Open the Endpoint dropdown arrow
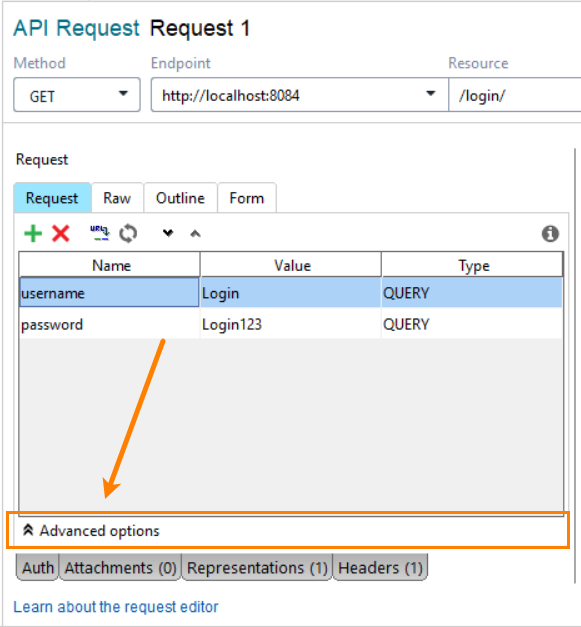Viewport: 581px width, 627px height. 431,94
